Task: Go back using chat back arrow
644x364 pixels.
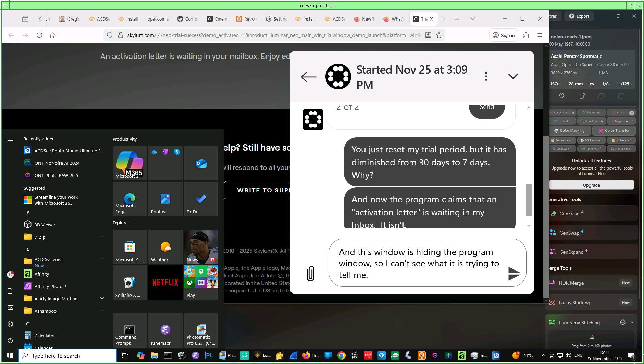Action: pyautogui.click(x=309, y=77)
